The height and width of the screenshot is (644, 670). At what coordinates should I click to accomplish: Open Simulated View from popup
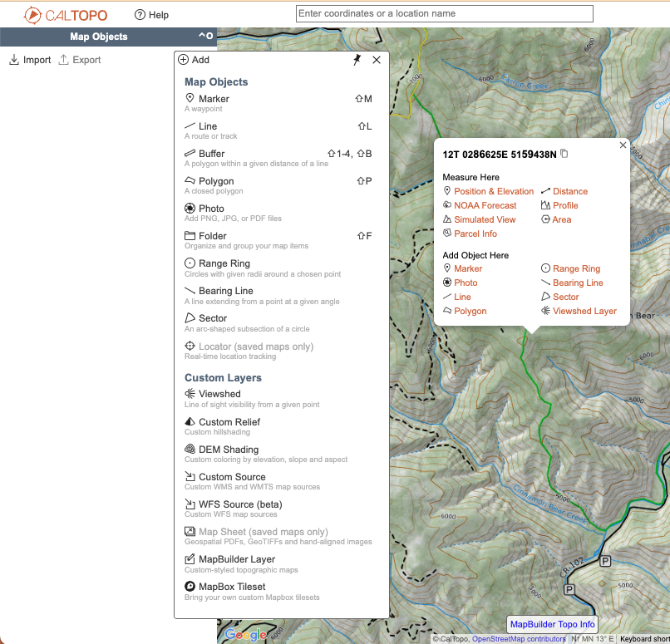pos(485,219)
